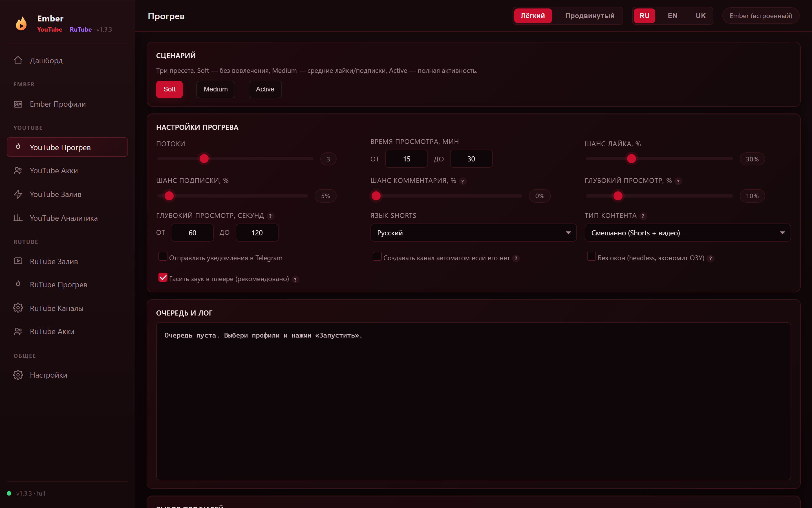This screenshot has height=508, width=812.
Task: Open help for Тип контента
Action: [643, 216]
